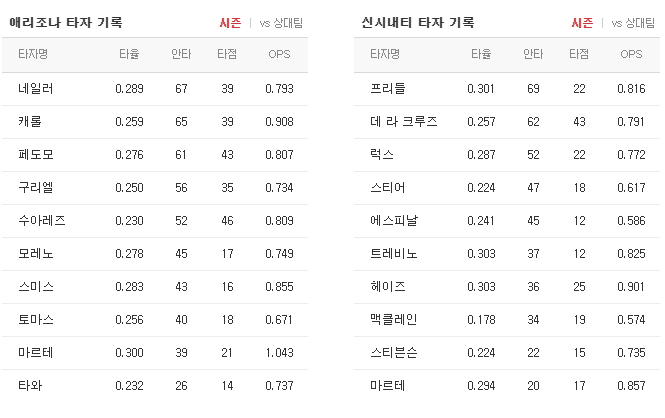The image size is (665, 418).
Task: Open the 맥클레인 batter entry
Action: pyautogui.click(x=394, y=319)
